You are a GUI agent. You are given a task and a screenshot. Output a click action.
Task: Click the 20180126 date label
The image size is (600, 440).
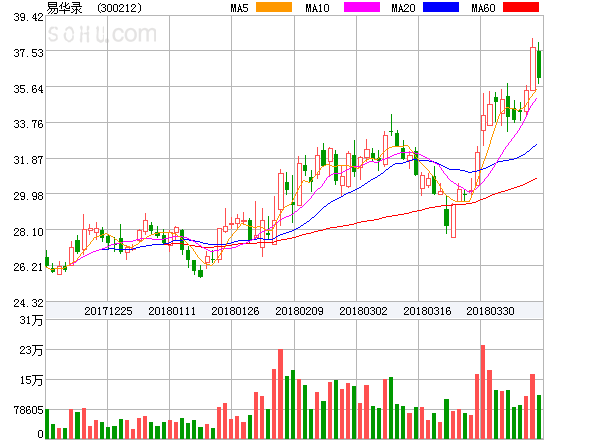pos(235,311)
